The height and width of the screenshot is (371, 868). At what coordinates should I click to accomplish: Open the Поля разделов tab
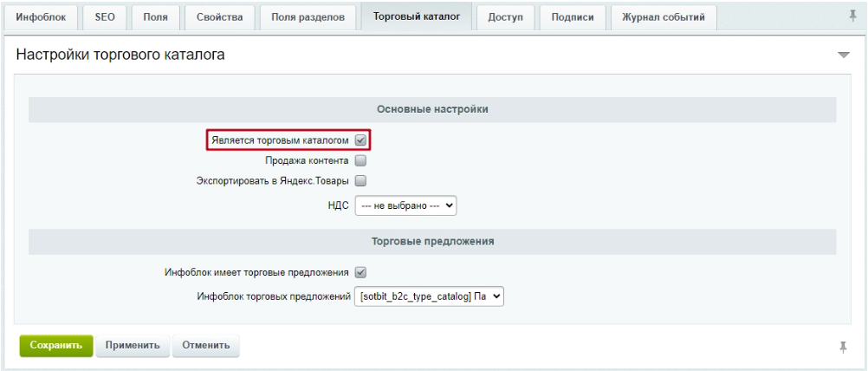(x=308, y=18)
